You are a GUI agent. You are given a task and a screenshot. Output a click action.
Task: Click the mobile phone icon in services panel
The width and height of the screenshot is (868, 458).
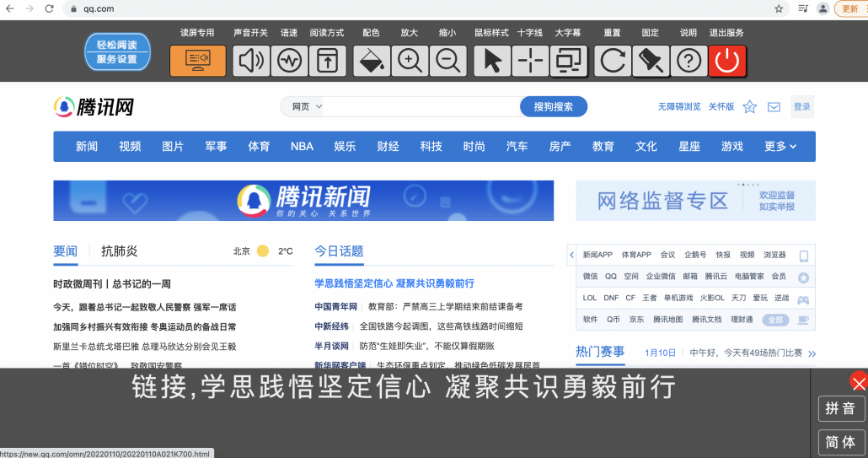point(804,256)
